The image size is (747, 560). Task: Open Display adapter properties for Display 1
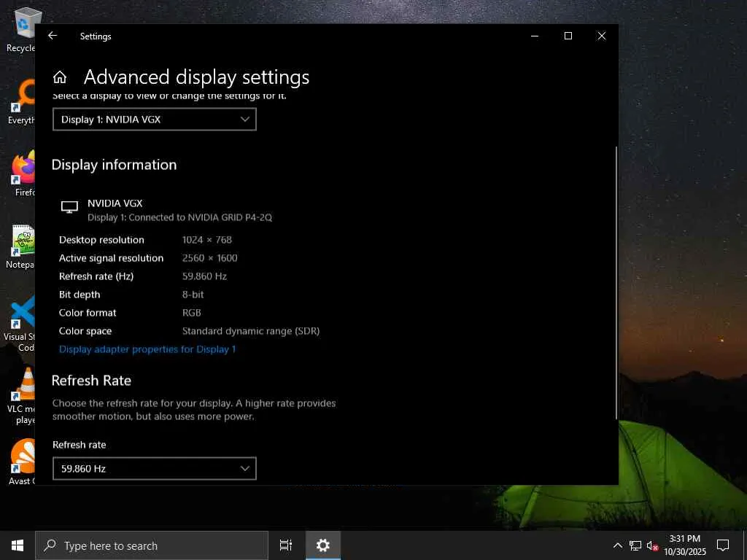click(147, 349)
